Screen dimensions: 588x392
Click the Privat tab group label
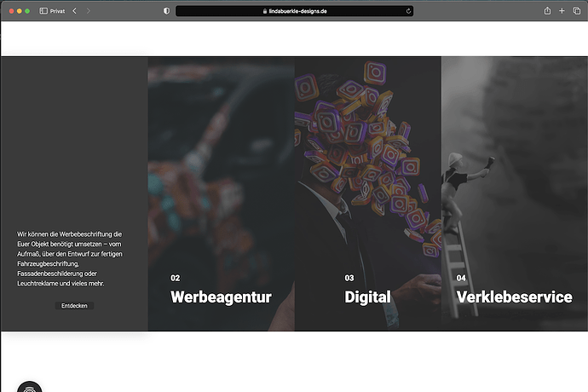click(57, 11)
